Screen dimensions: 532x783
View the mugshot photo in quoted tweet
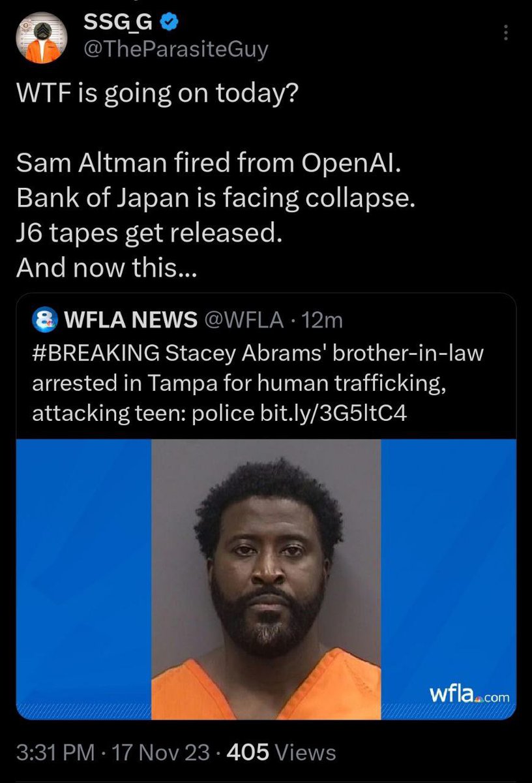[266, 579]
